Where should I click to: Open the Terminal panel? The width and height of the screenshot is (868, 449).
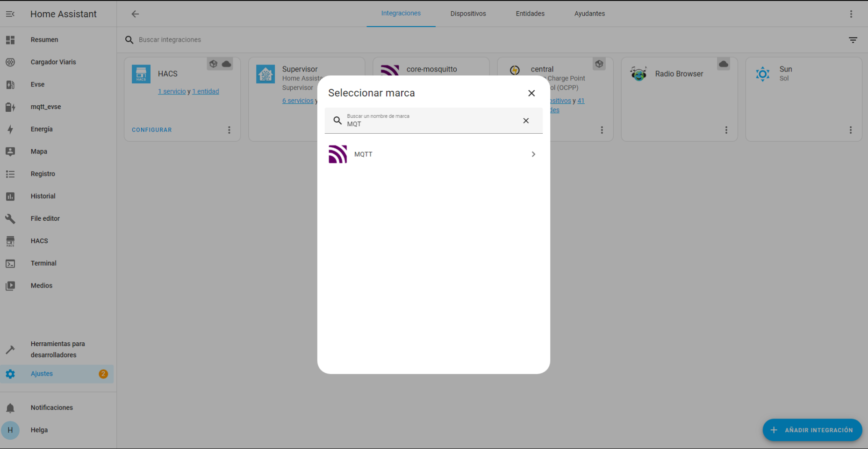click(57, 263)
